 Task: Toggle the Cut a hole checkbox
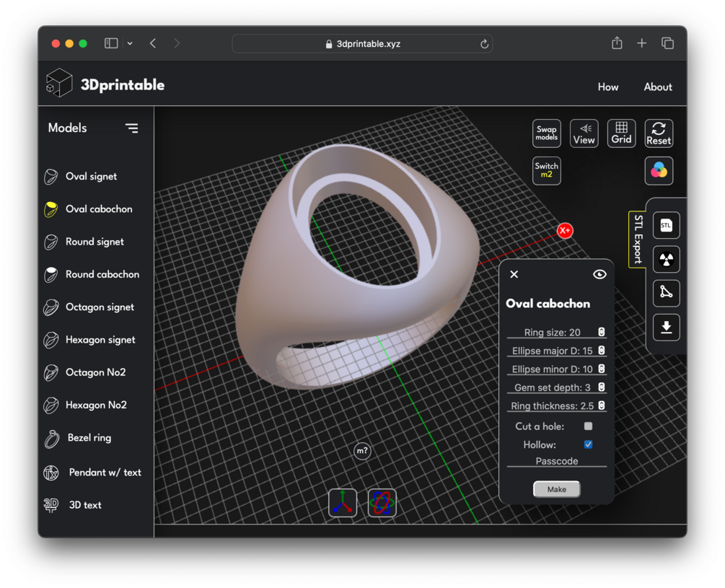(588, 426)
